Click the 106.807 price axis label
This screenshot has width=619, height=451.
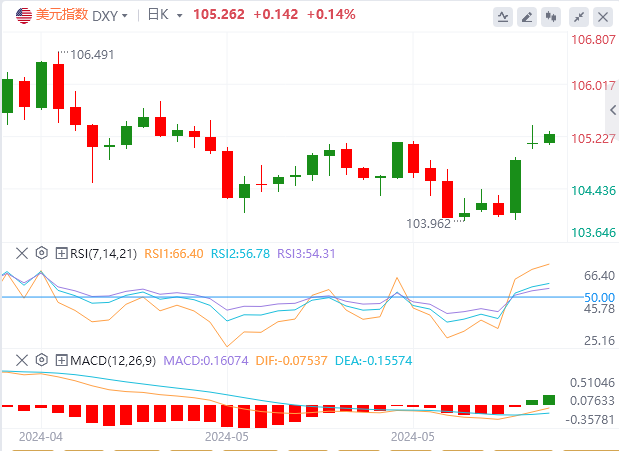[x=593, y=39]
